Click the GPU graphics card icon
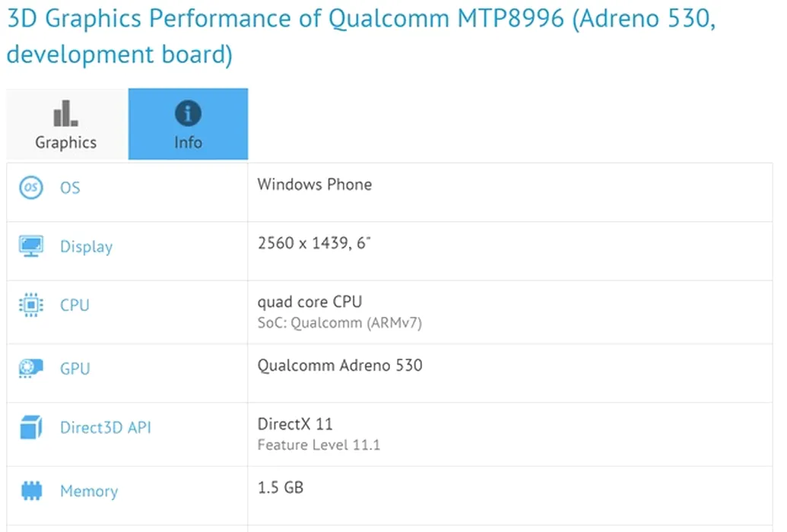787x532 pixels. 31,369
